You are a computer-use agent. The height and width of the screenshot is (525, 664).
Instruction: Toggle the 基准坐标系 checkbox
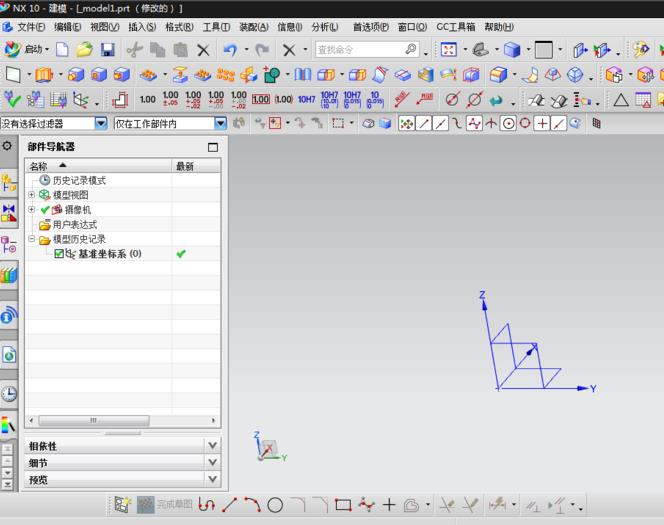click(x=59, y=254)
